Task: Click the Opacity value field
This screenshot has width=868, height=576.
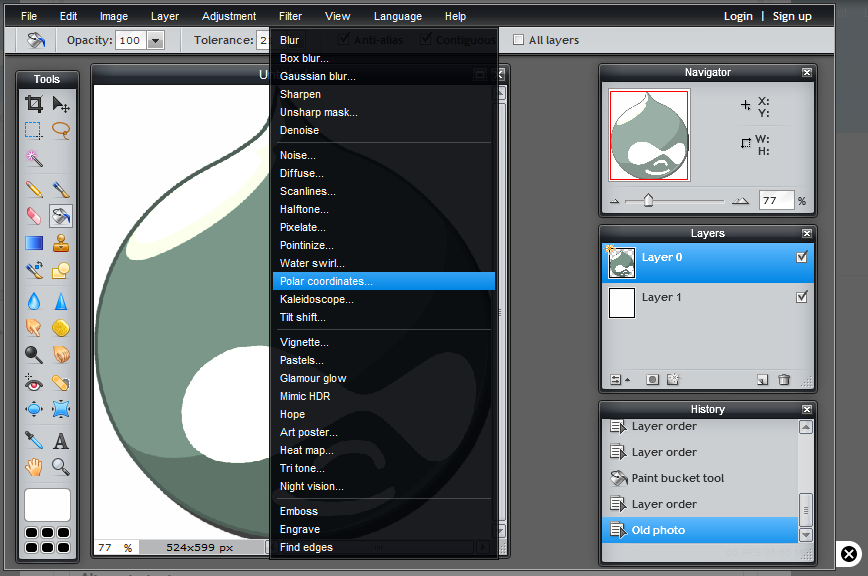Action: [131, 40]
